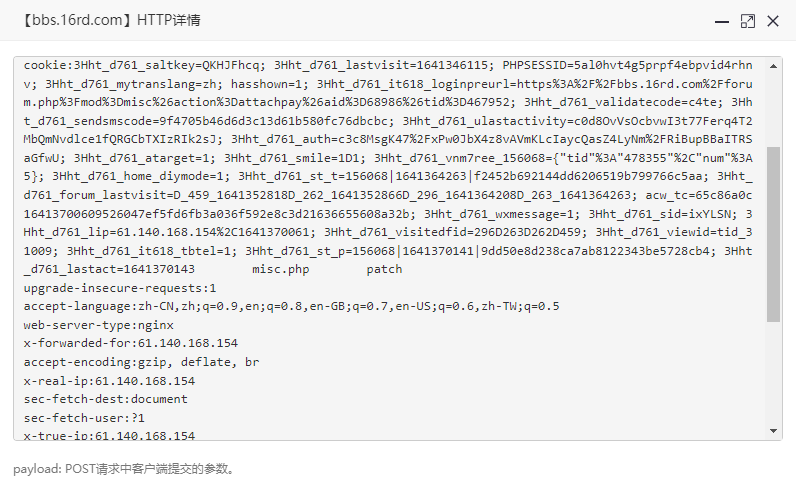Click the web-server-type:nginx line
This screenshot has width=796, height=491.
pyautogui.click(x=98, y=325)
